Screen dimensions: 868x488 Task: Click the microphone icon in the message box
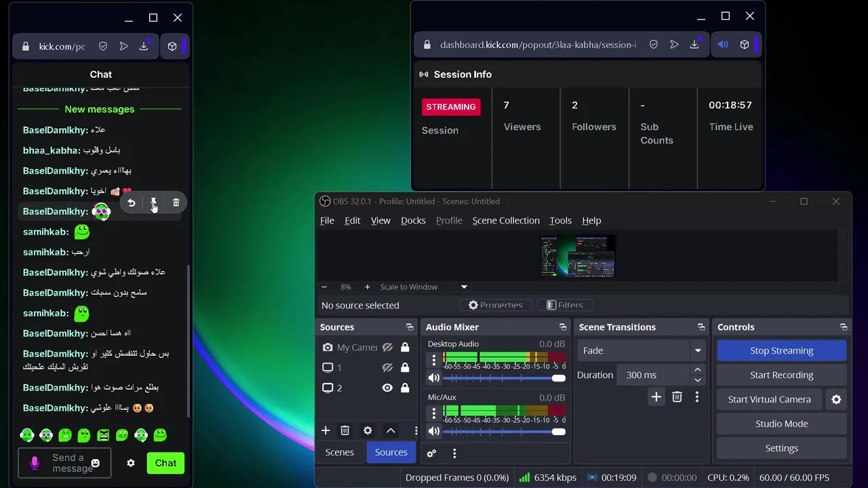tap(35, 464)
